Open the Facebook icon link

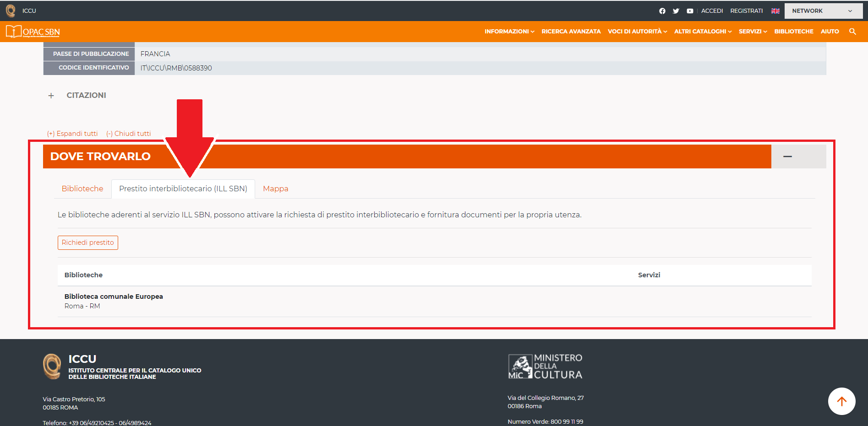click(662, 11)
